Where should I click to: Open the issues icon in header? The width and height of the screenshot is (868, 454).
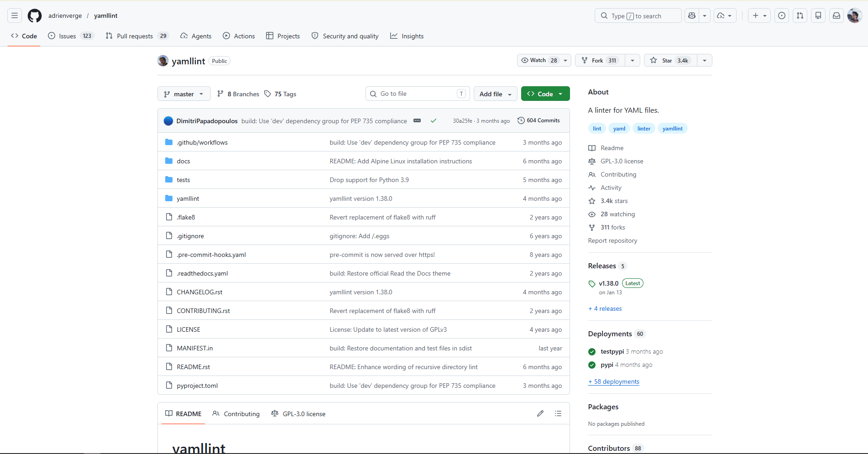coord(782,16)
